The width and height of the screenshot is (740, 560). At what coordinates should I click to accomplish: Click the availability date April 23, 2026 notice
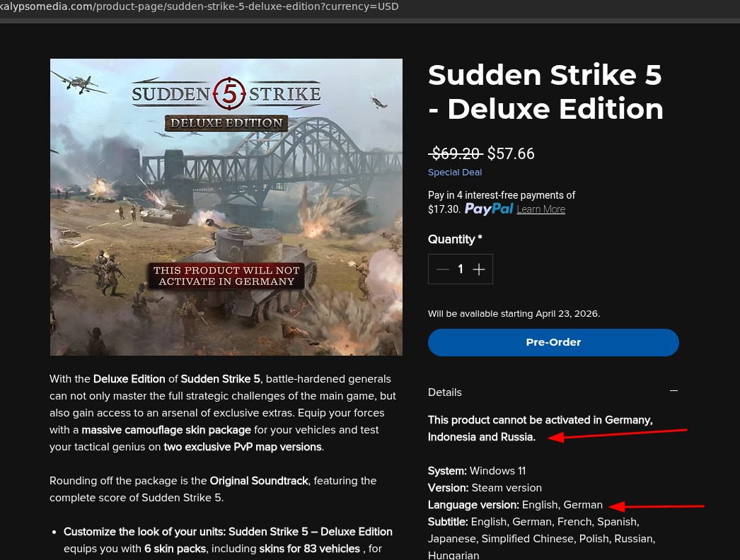(x=514, y=313)
